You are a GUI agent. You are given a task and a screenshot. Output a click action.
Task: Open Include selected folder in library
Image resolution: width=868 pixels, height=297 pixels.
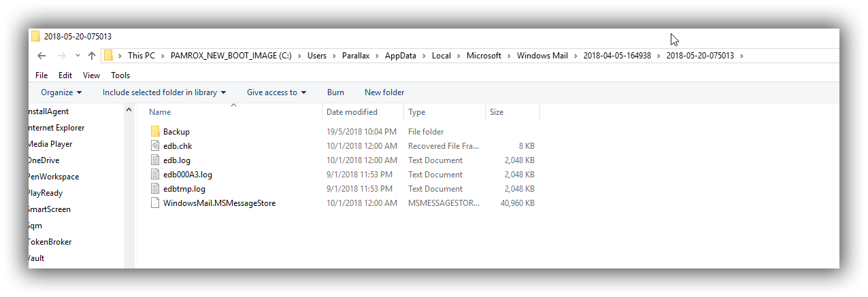pos(164,92)
